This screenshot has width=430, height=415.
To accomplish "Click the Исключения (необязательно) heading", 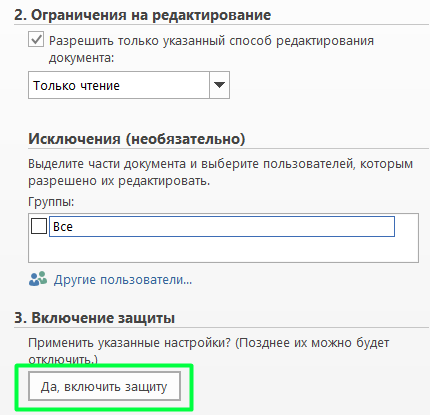I will (x=137, y=139).
